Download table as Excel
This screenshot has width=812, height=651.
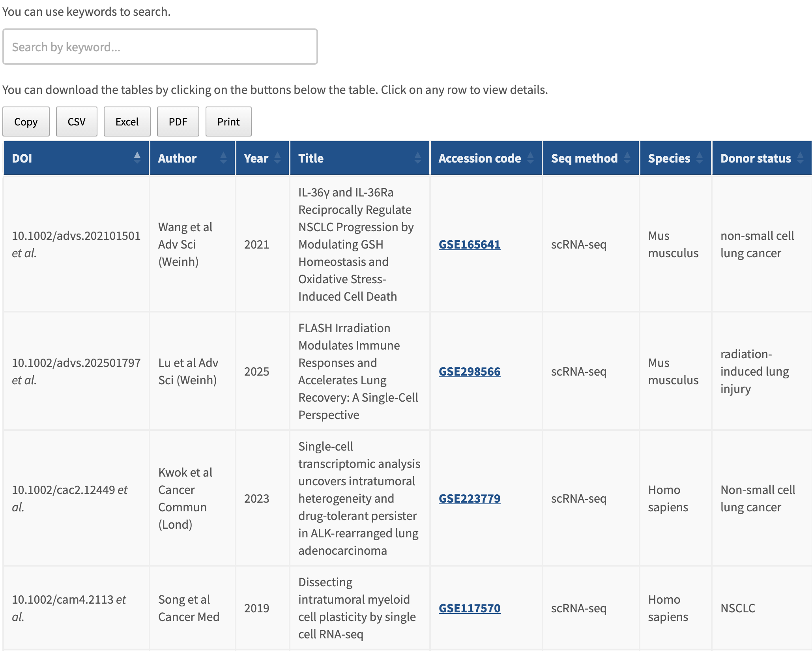coord(127,122)
